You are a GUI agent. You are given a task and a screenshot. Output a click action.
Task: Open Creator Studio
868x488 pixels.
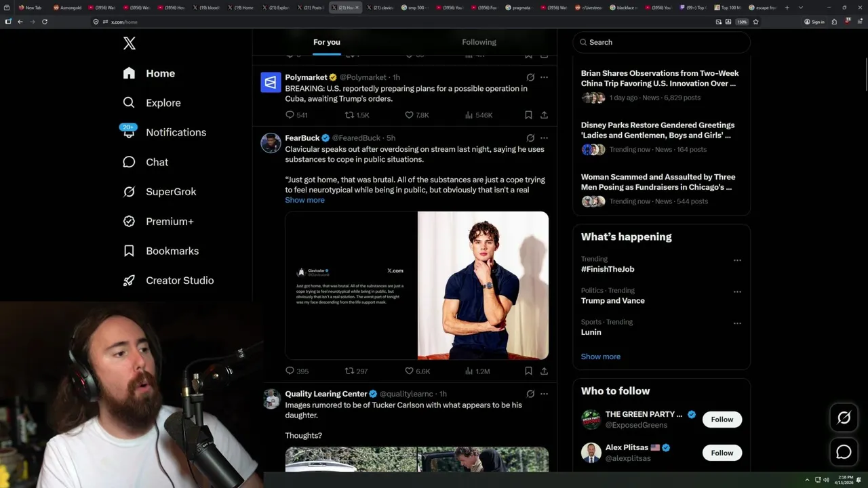(167, 281)
